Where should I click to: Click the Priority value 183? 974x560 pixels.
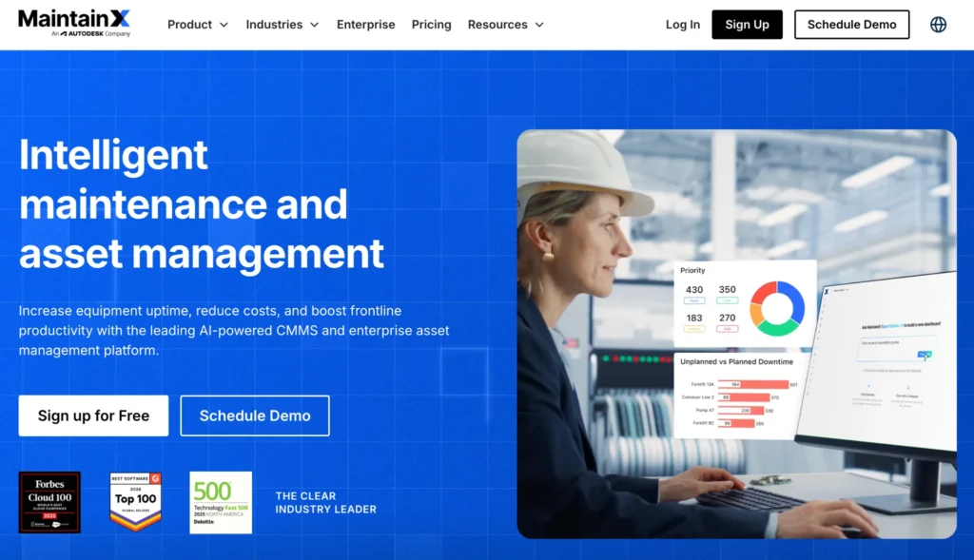(x=693, y=318)
